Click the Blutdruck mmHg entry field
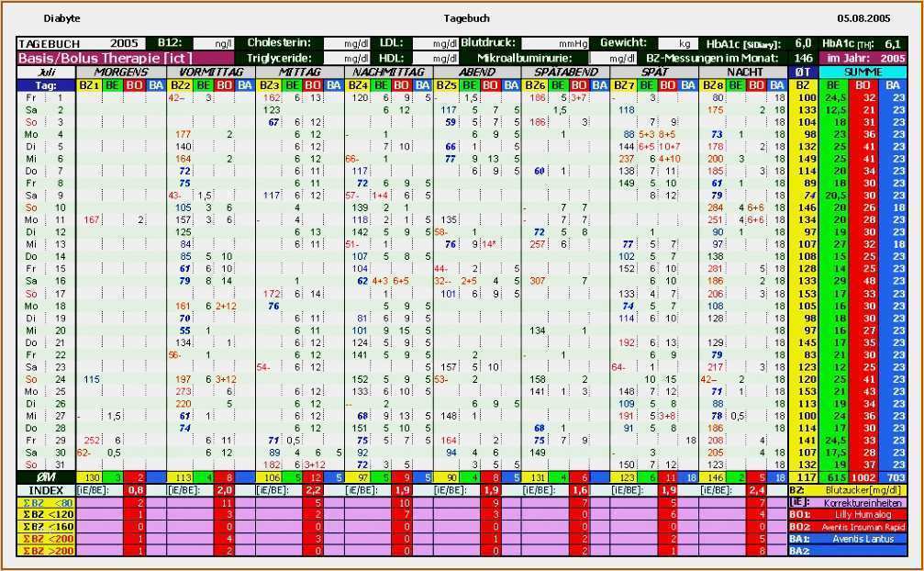Viewport: 924px width, 571px height. coord(558,43)
